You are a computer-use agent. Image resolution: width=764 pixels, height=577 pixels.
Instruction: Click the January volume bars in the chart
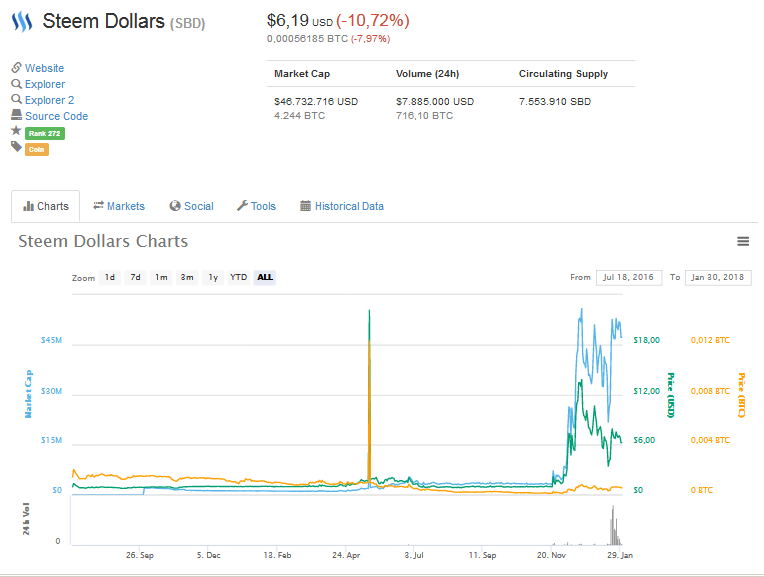615,526
